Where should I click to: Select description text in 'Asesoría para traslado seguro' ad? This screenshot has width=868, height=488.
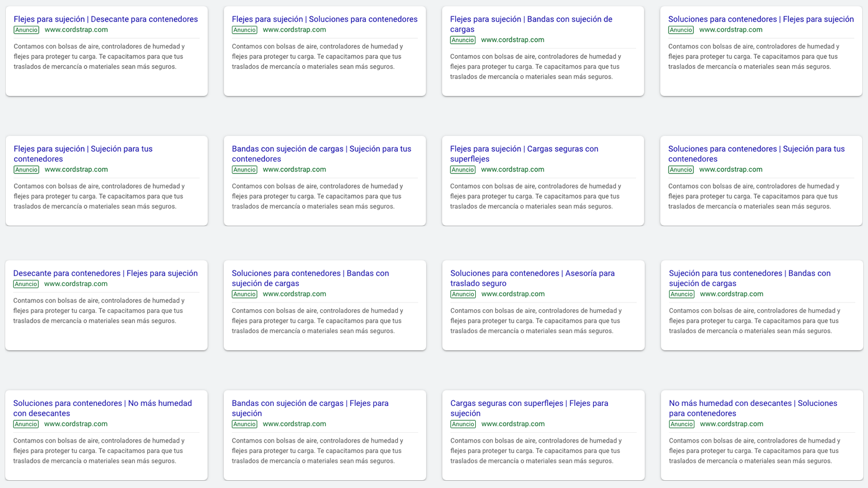click(x=536, y=321)
